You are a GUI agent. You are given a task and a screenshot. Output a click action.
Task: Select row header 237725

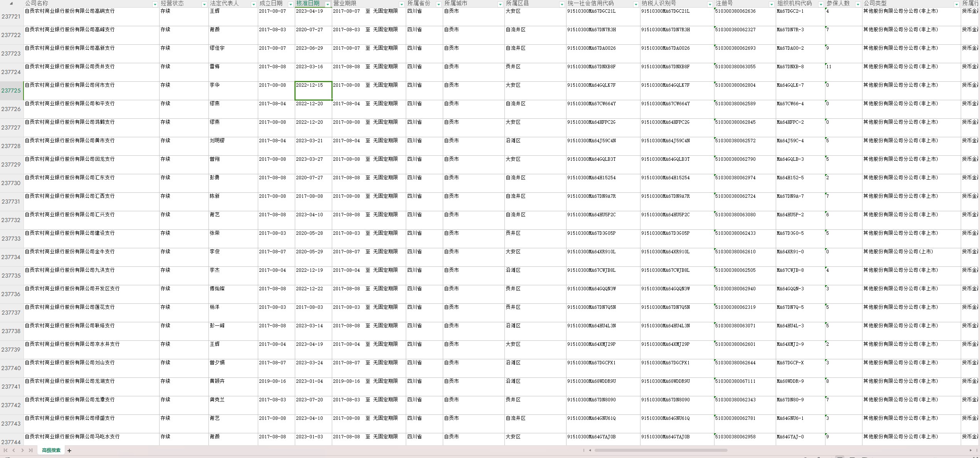click(12, 91)
